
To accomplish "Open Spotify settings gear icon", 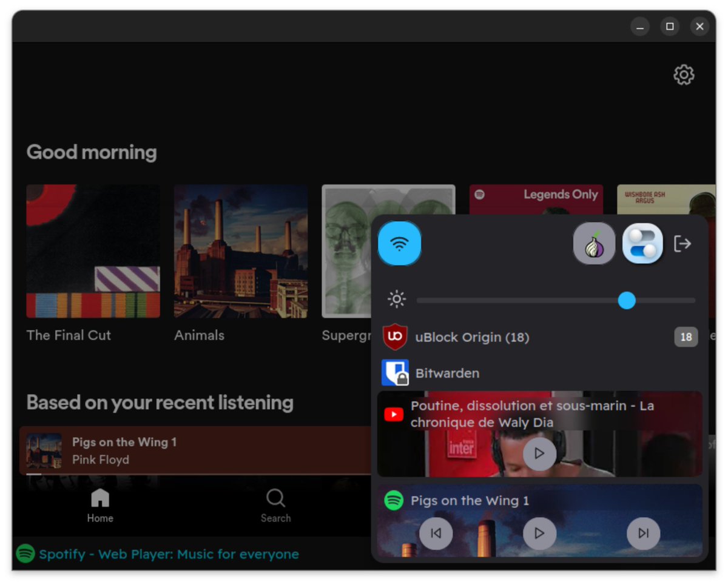I will 684,75.
